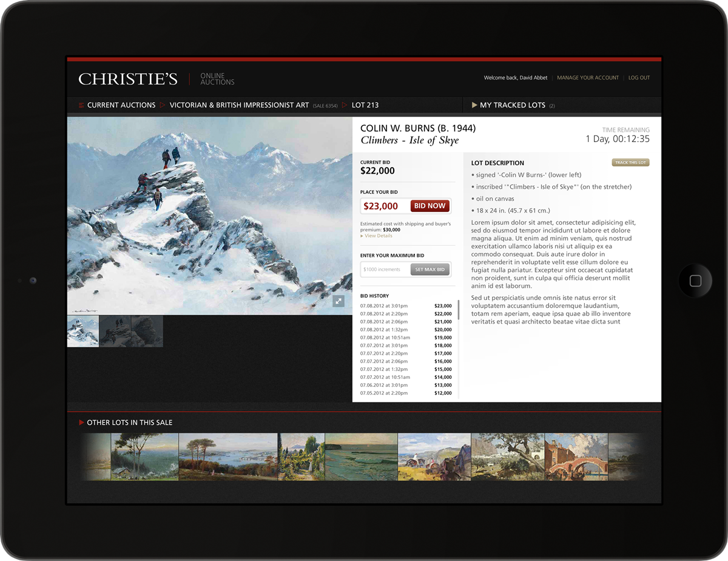Open Manage Your Account
The image size is (728, 561).
pyautogui.click(x=588, y=78)
